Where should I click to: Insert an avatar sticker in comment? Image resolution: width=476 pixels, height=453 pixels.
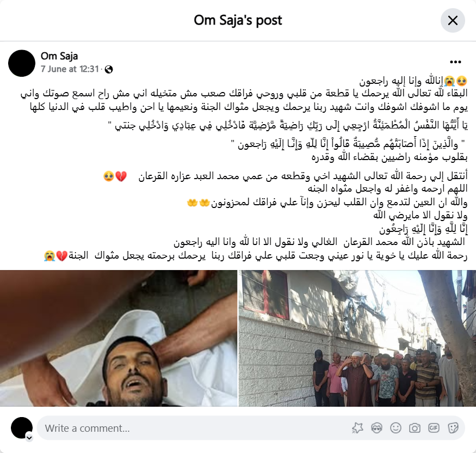pos(376,428)
